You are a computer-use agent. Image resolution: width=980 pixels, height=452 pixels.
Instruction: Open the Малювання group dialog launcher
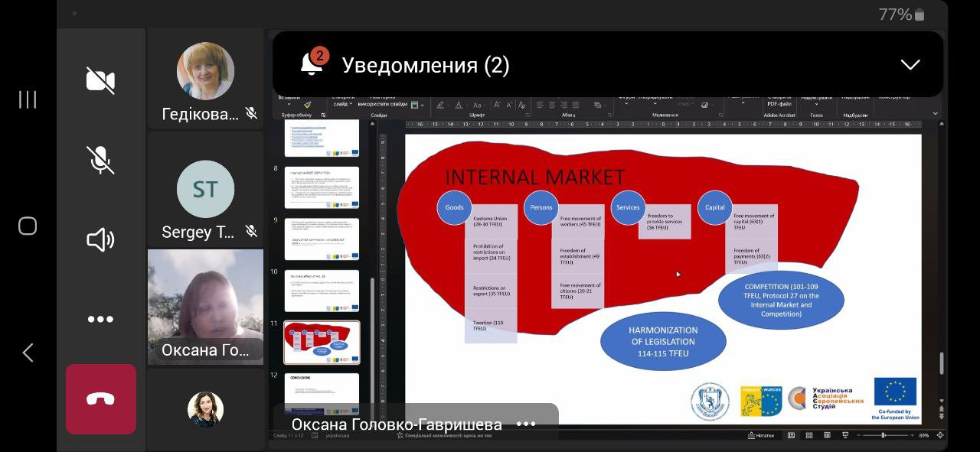[x=720, y=115]
